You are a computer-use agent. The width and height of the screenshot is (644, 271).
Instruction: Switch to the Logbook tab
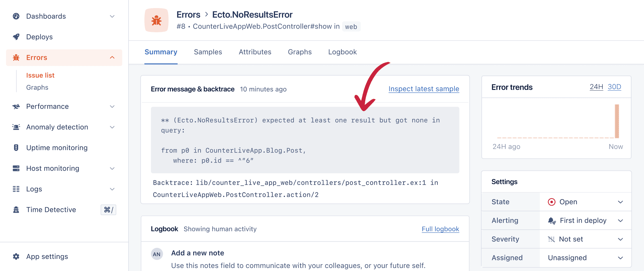tap(342, 52)
